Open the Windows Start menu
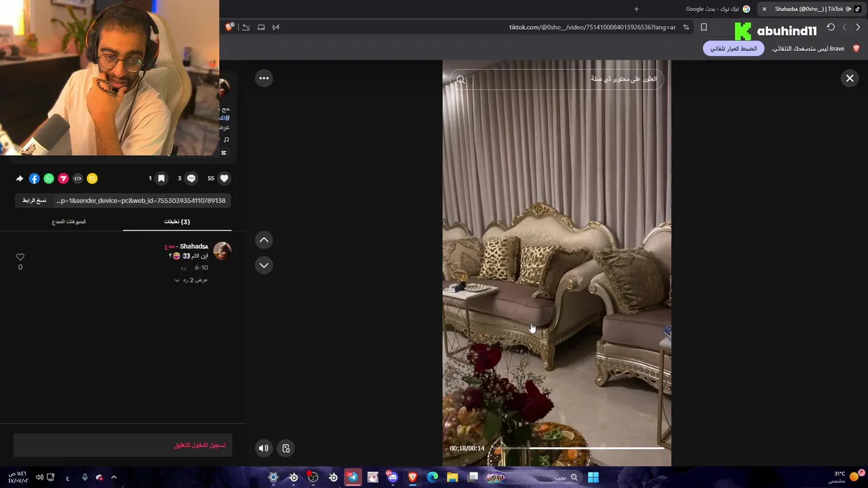The width and height of the screenshot is (868, 488). (x=593, y=477)
